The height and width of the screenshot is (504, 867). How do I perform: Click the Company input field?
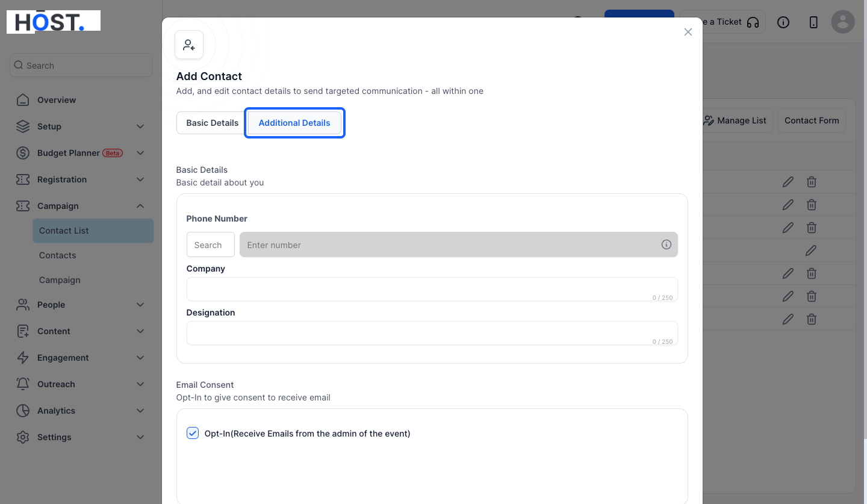[432, 289]
